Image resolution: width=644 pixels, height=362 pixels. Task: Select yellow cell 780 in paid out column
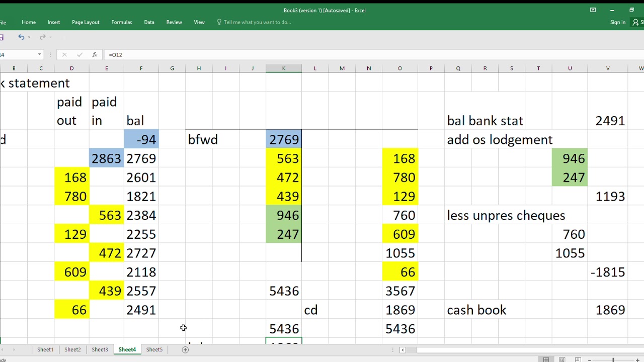click(72, 196)
